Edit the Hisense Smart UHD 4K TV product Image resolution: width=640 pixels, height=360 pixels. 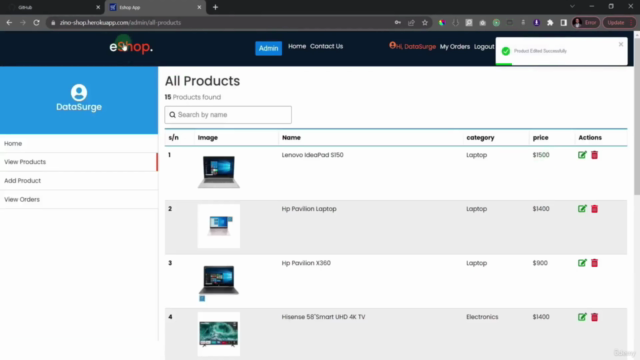click(582, 317)
